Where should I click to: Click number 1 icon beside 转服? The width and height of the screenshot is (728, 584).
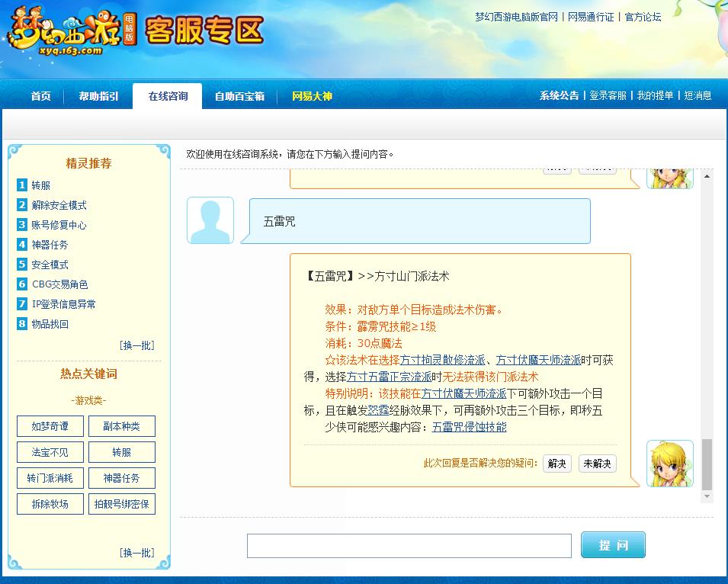(x=22, y=185)
